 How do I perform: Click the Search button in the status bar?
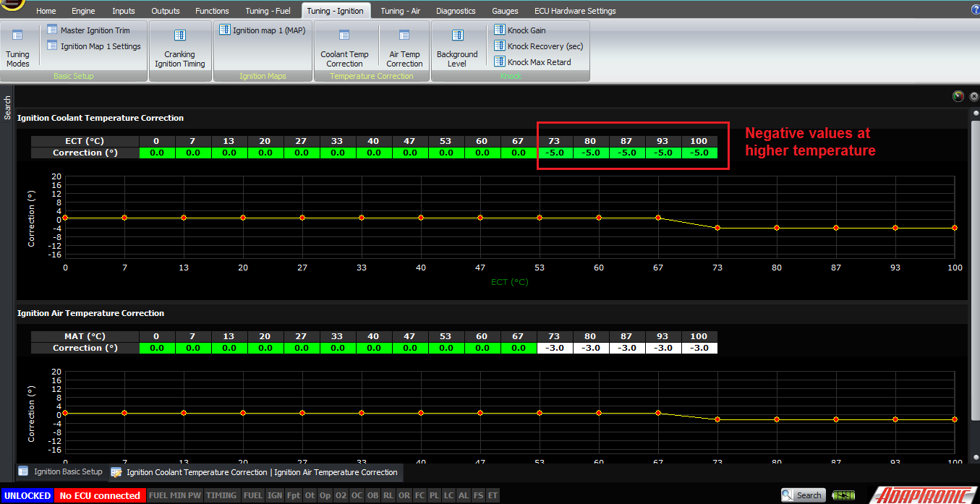(803, 495)
